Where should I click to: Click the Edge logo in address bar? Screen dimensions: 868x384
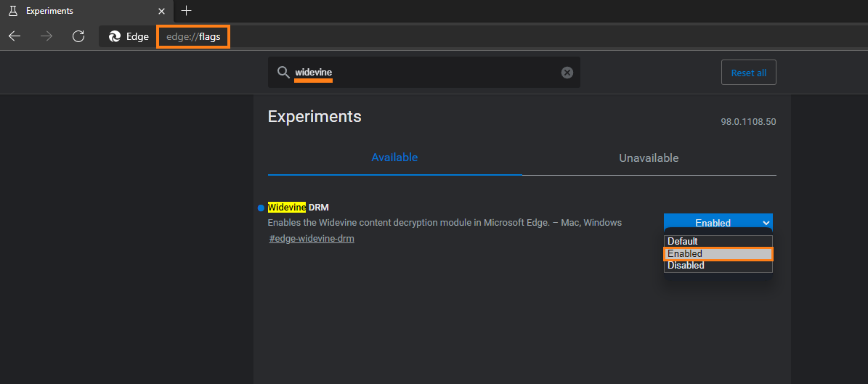pos(115,36)
